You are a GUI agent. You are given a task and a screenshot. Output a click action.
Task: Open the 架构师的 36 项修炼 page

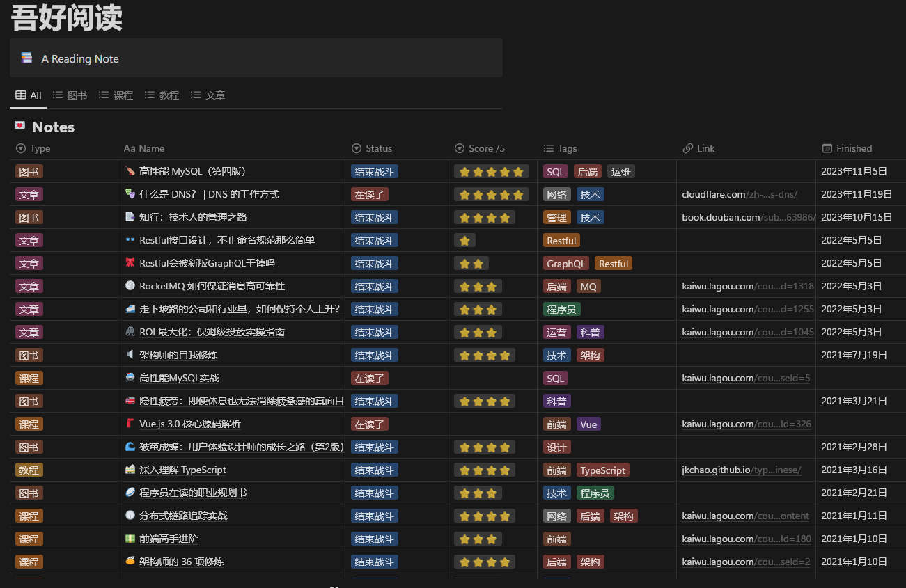click(x=181, y=562)
